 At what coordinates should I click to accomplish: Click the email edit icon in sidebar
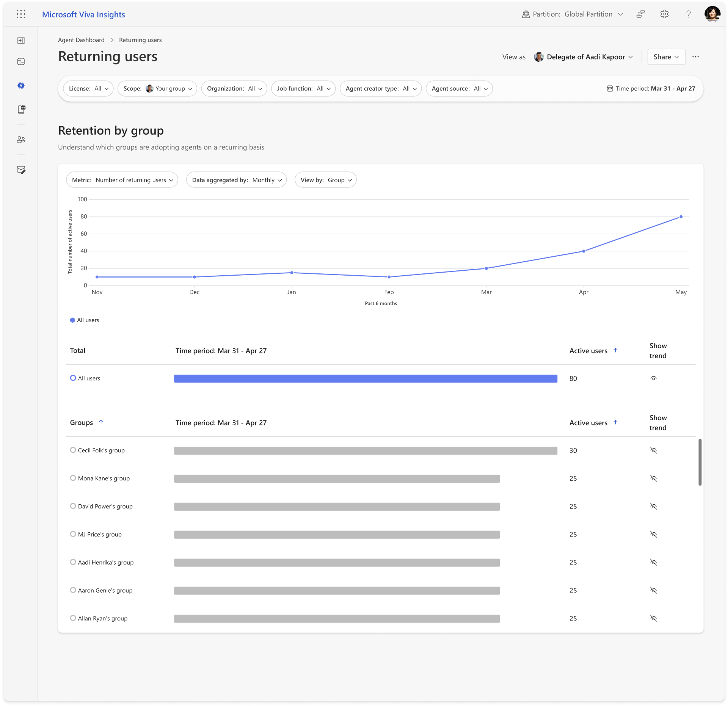pyautogui.click(x=22, y=170)
